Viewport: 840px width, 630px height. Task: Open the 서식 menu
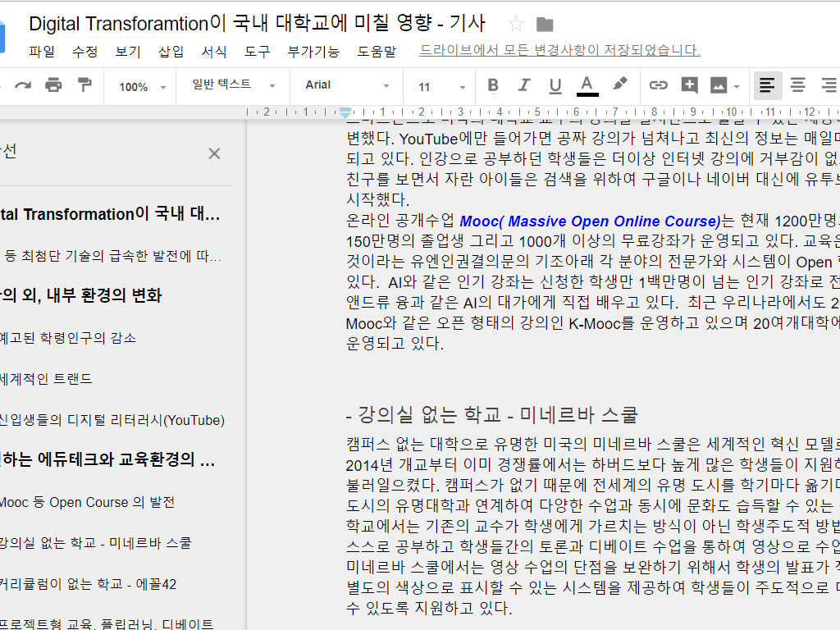[x=214, y=52]
